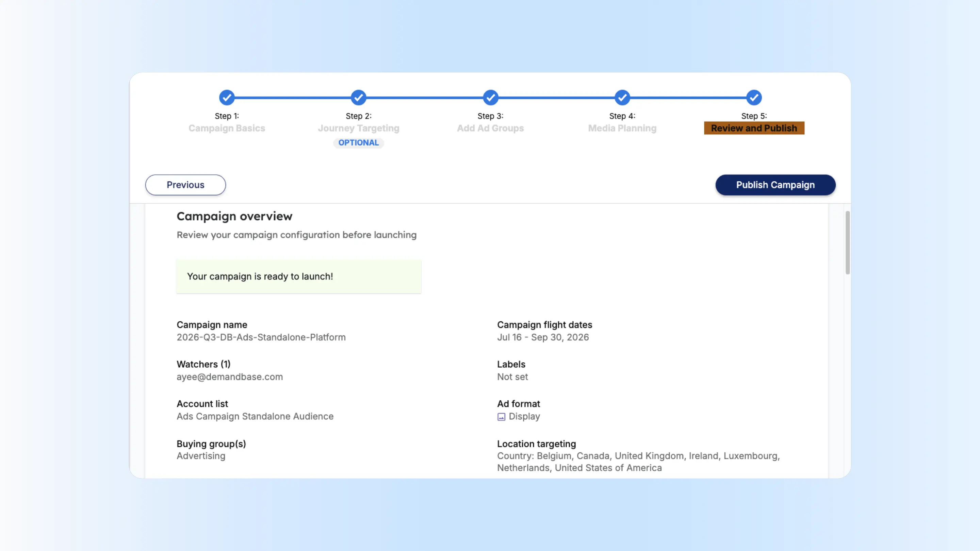Click the Campaign flight dates label
The image size is (980, 551).
[x=544, y=325]
